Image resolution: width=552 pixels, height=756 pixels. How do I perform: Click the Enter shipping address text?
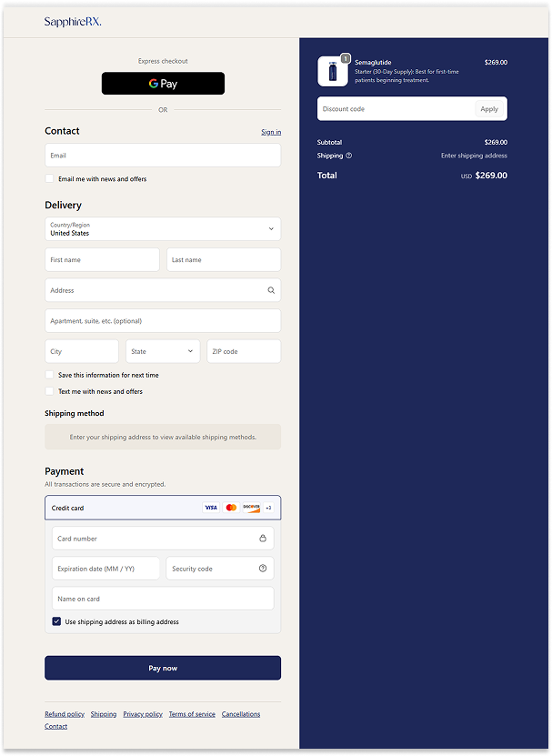pyautogui.click(x=474, y=156)
